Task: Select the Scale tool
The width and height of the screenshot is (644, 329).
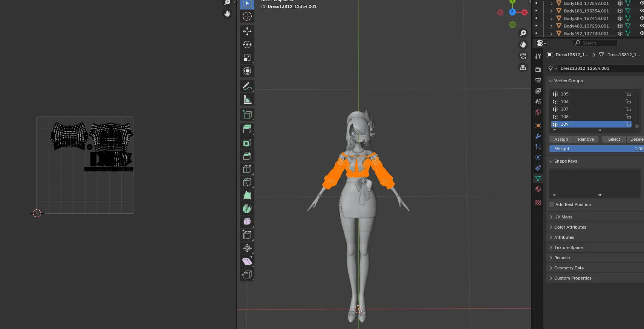Action: pos(247,58)
